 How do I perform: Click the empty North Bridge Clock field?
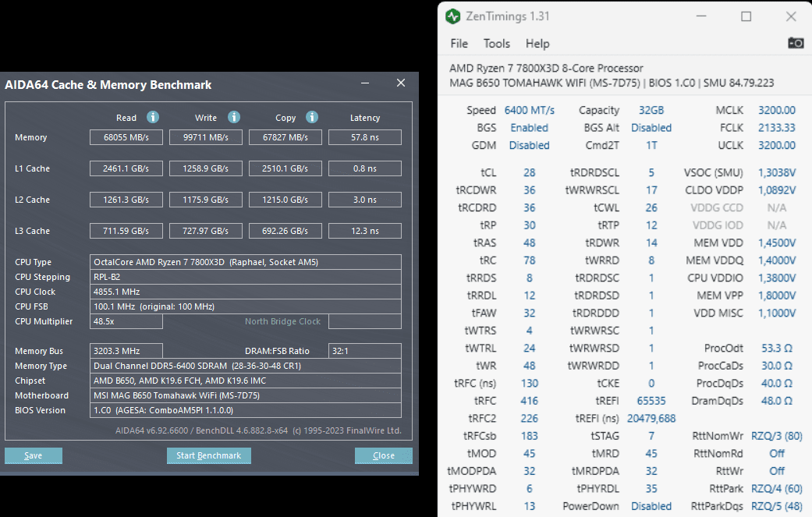pyautogui.click(x=365, y=321)
